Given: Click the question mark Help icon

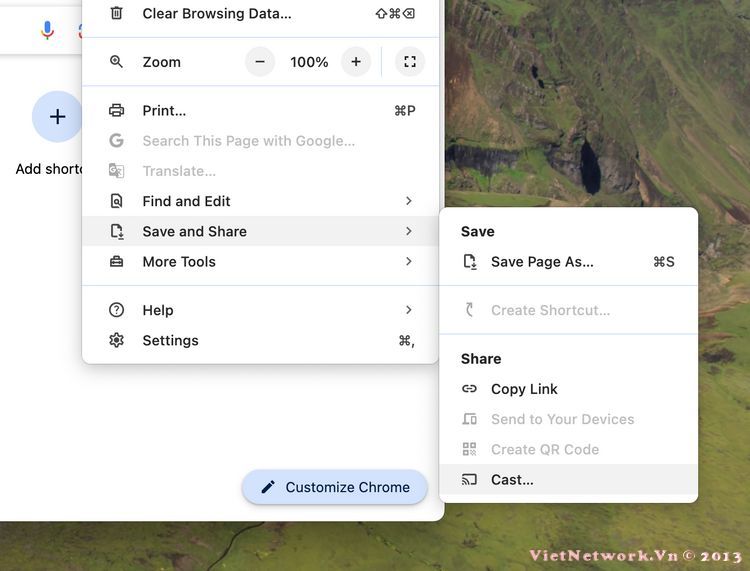Looking at the screenshot, I should point(117,310).
